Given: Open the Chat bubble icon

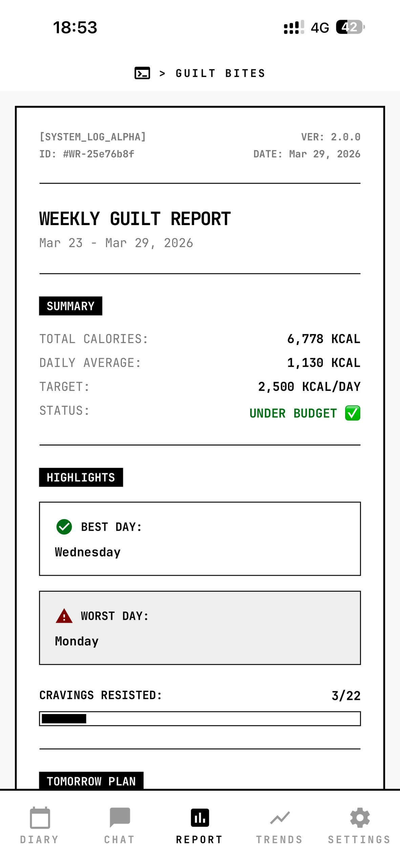Looking at the screenshot, I should [120, 817].
